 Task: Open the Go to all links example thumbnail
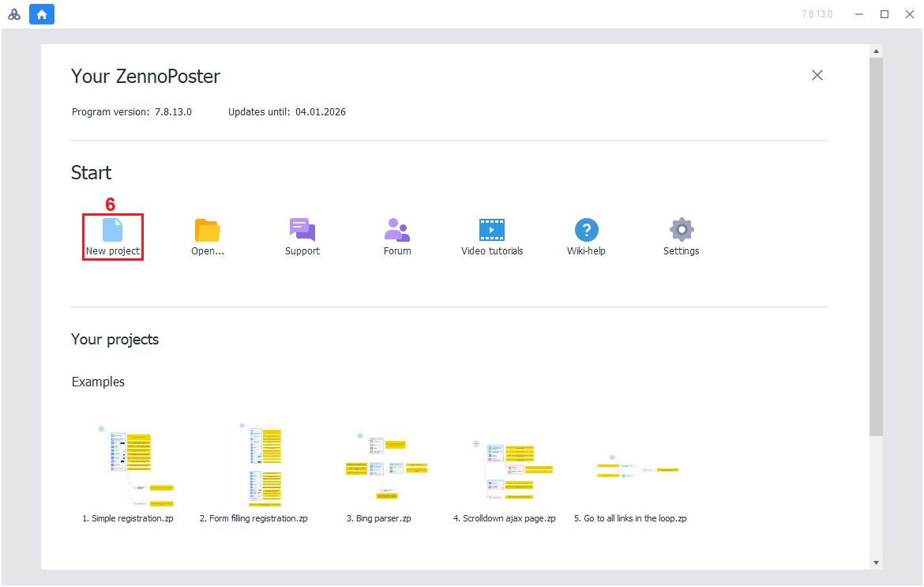(x=637, y=466)
